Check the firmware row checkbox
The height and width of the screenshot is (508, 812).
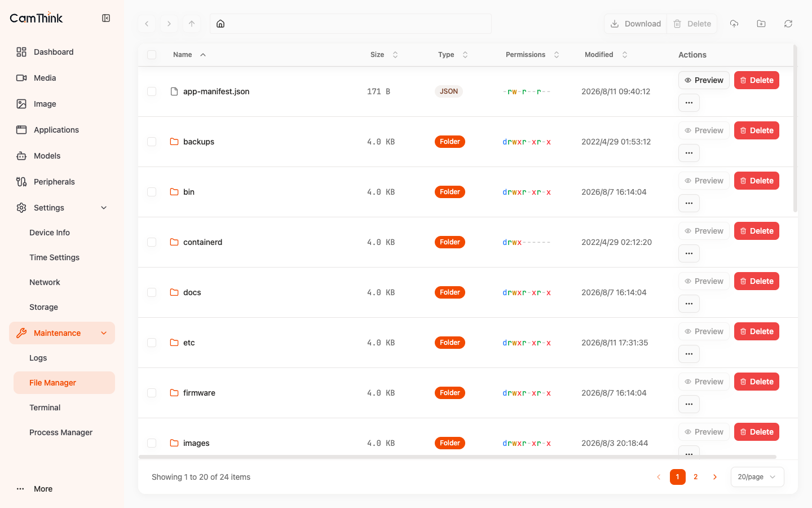[152, 393]
